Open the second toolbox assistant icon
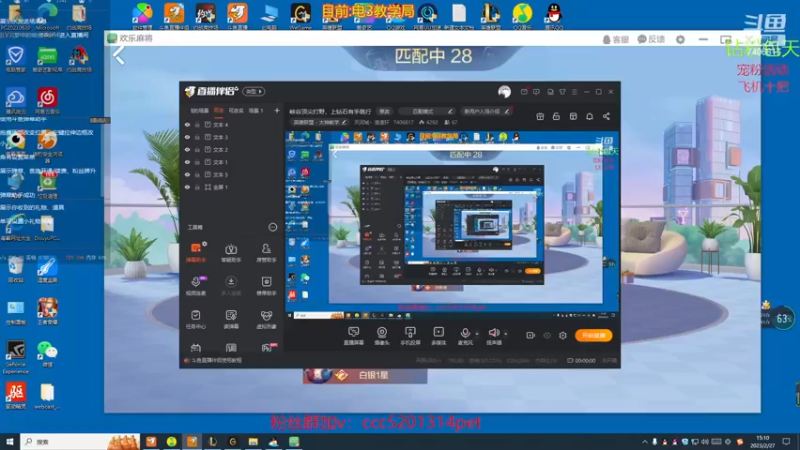The width and height of the screenshot is (800, 450). 231,252
